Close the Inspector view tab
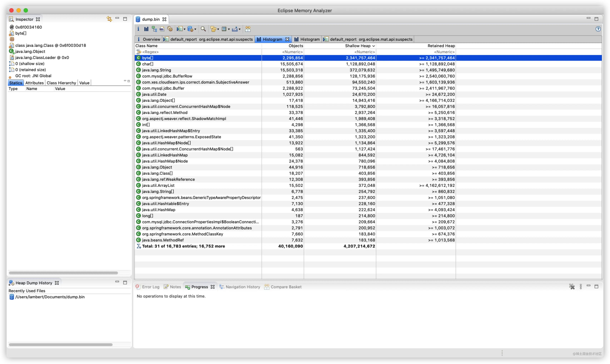 (x=38, y=19)
